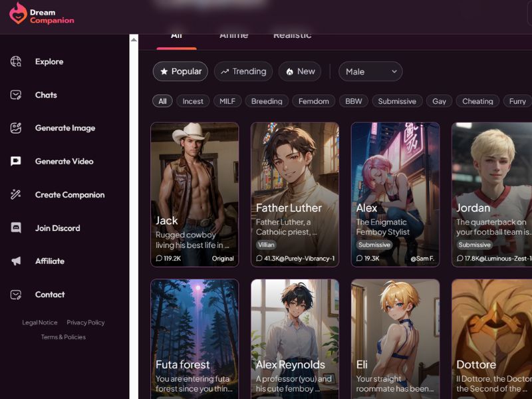Open Generate Video page
This screenshot has width=532, height=399.
click(64, 161)
